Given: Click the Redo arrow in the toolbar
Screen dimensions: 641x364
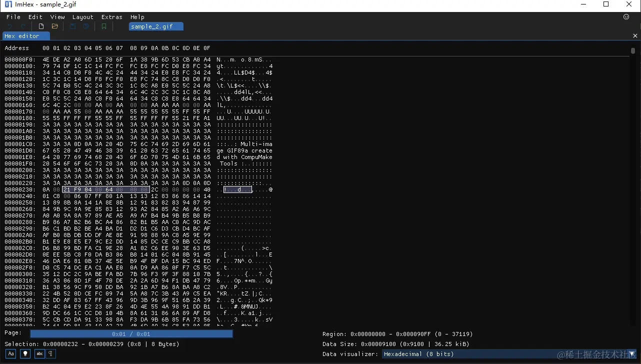Looking at the screenshot, I should [23, 26].
